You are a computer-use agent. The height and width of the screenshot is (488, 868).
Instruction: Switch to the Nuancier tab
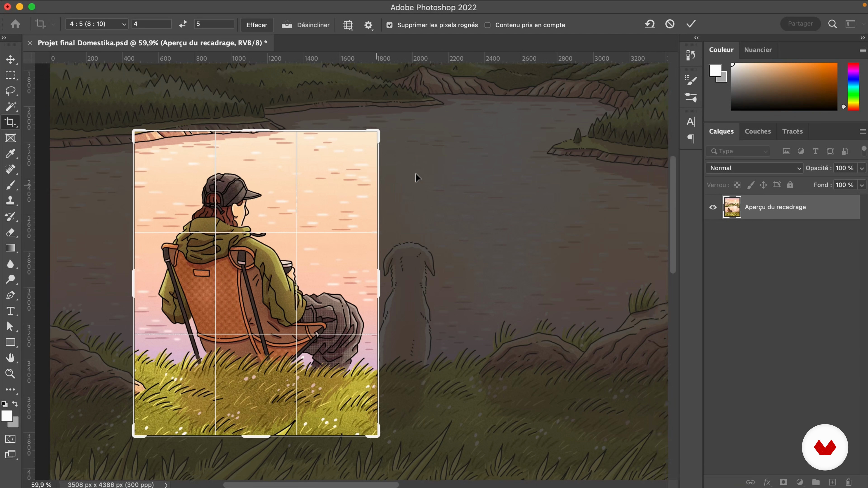(x=757, y=50)
